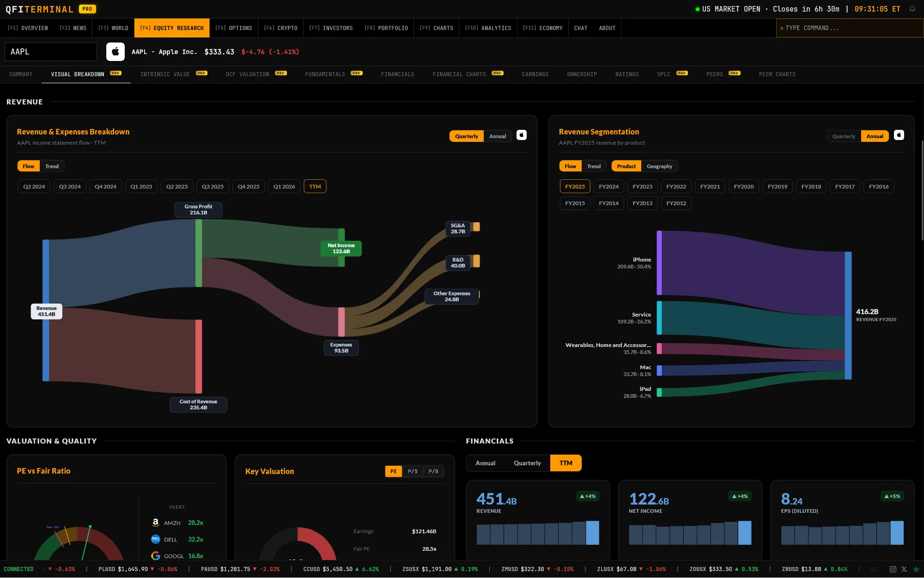Switch Revenue & Expenses Breakdown to Quarterly
924x578 pixels.
point(467,136)
